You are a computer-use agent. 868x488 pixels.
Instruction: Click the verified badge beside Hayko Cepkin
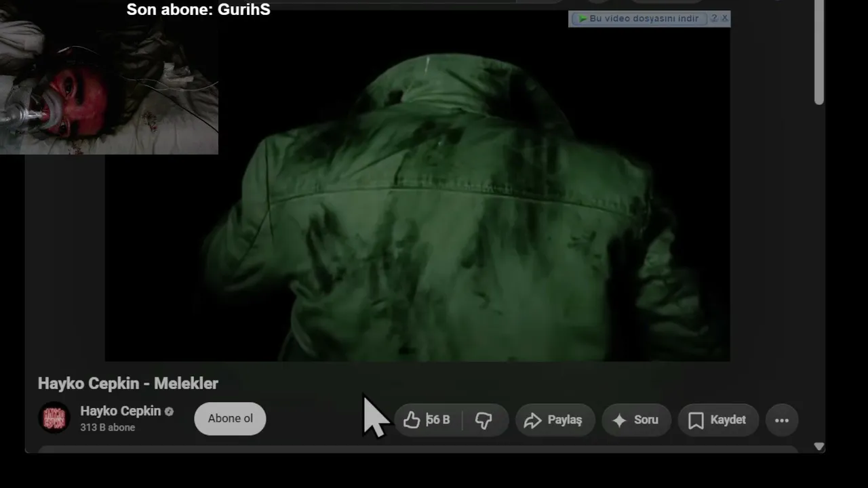(x=169, y=411)
